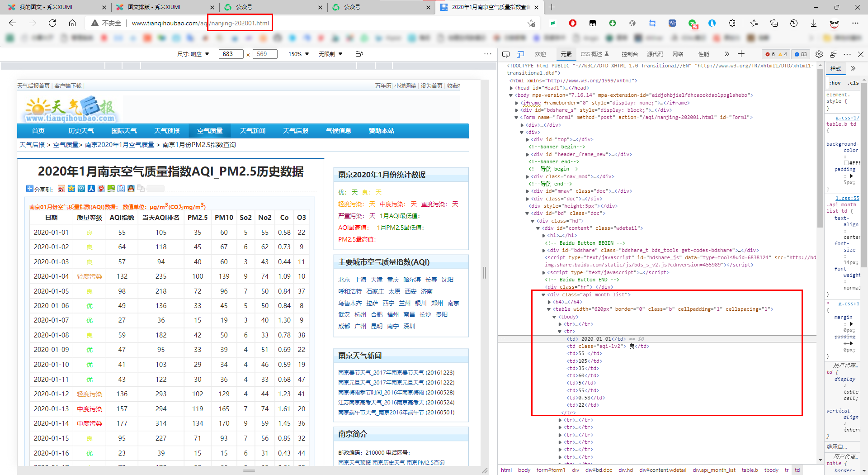Screen dimensions: 868x475
Task: Open the CSS 概述 DevTools tab
Action: 594,54
